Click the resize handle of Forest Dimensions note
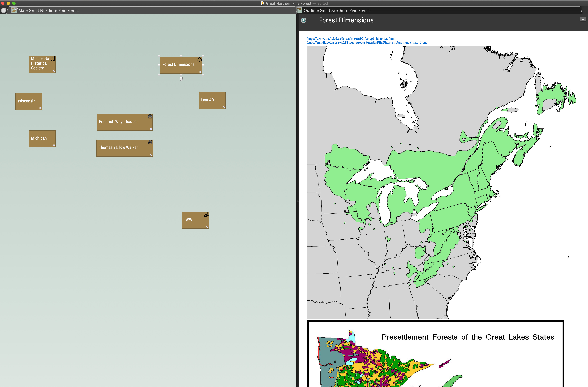 [200, 72]
